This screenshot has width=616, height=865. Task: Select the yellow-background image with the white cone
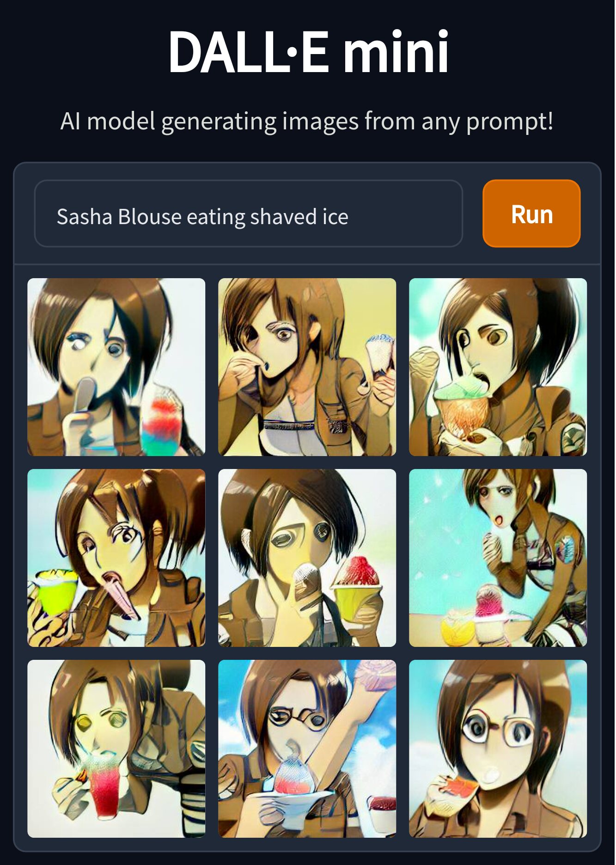307,367
